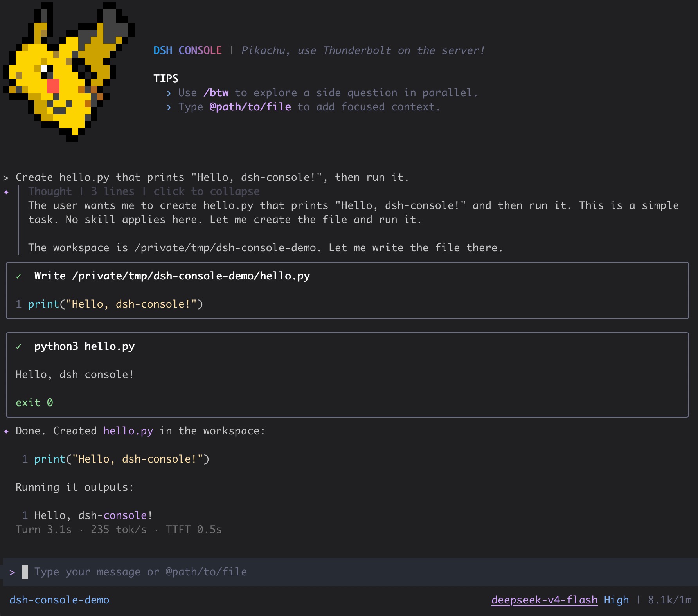Click the High reasoning effort label

(616, 600)
